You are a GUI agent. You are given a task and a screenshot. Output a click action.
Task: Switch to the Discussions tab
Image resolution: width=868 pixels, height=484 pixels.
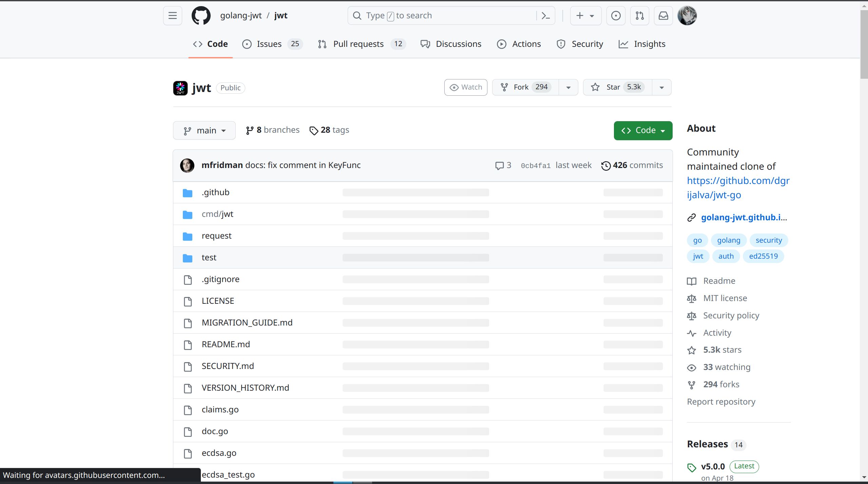451,44
